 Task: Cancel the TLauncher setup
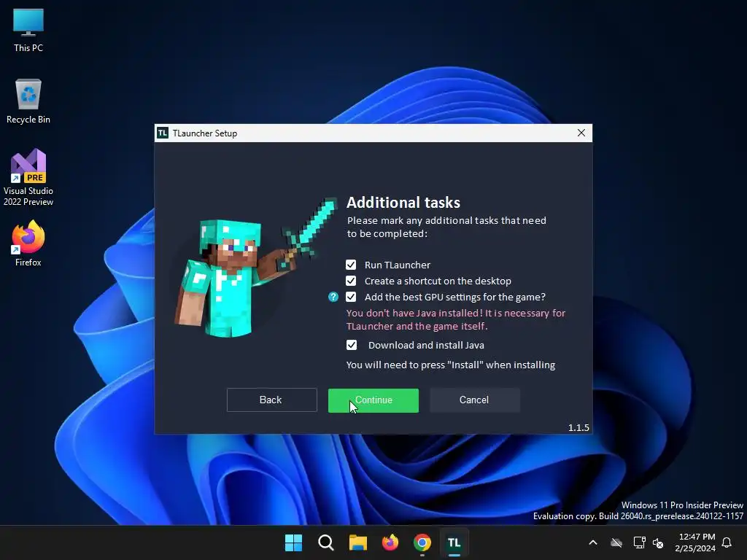[x=474, y=400]
